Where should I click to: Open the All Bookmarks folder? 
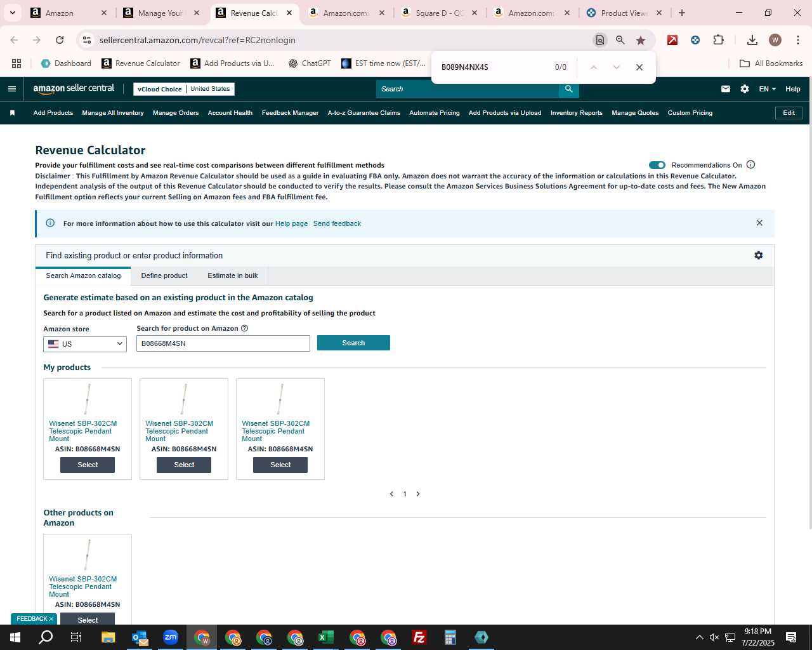click(x=771, y=63)
